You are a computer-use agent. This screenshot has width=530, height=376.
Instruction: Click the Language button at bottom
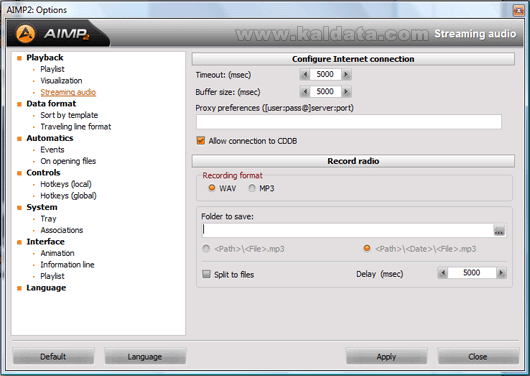point(145,356)
